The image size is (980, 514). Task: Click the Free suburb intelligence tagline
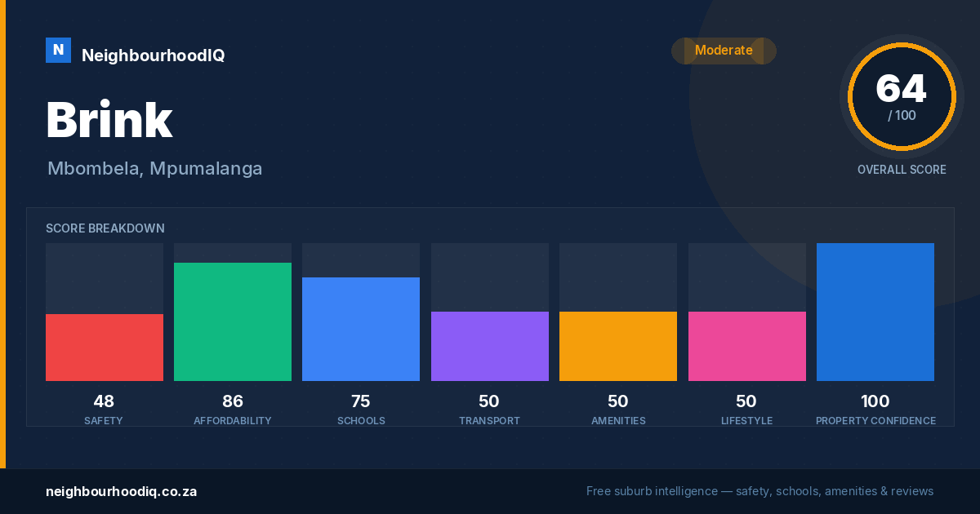coord(759,491)
